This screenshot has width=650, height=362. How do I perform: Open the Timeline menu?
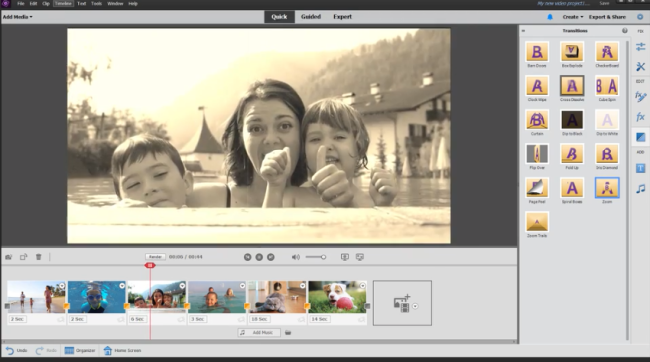tap(63, 3)
